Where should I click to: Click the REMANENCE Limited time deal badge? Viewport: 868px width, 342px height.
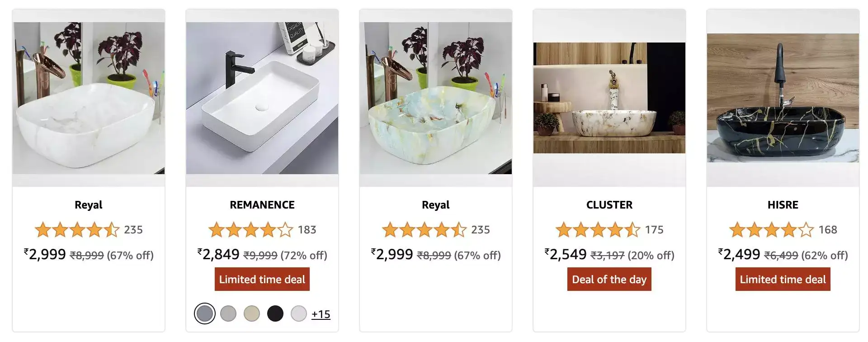262,279
